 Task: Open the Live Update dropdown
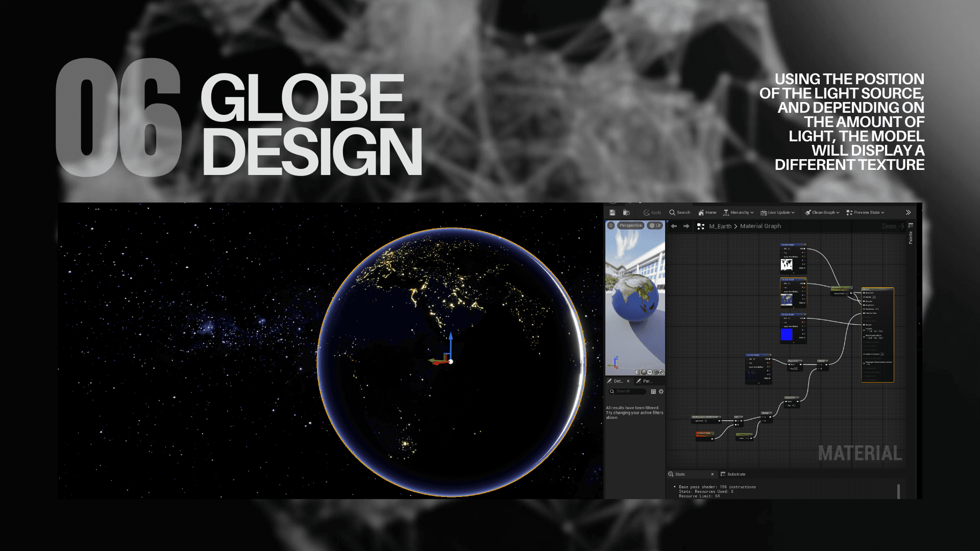coord(777,212)
